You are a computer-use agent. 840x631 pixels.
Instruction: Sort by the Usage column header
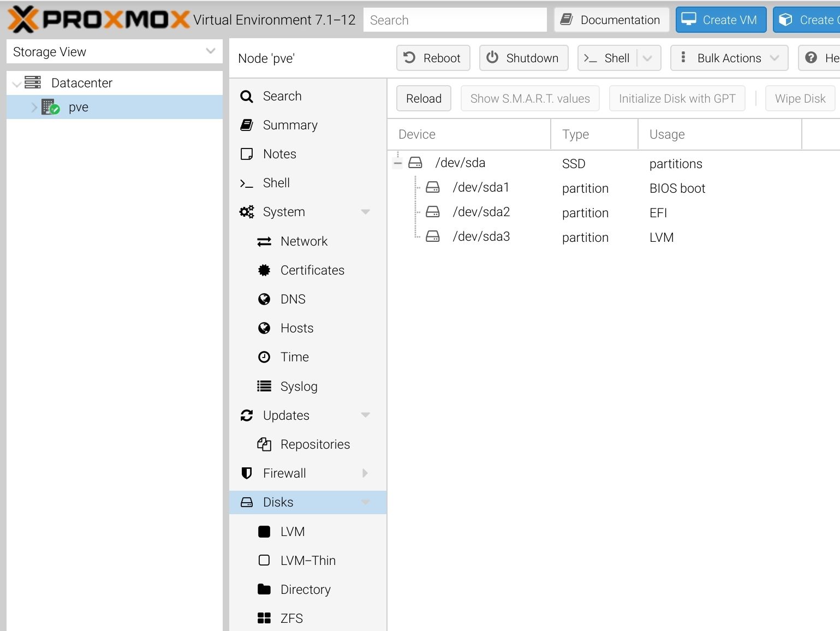pos(720,134)
